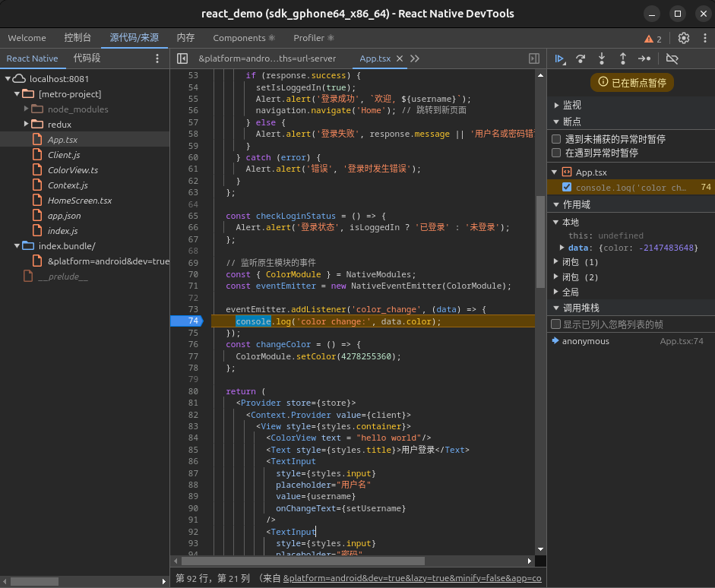Step out of current function
The width and height of the screenshot is (715, 588).
(623, 58)
